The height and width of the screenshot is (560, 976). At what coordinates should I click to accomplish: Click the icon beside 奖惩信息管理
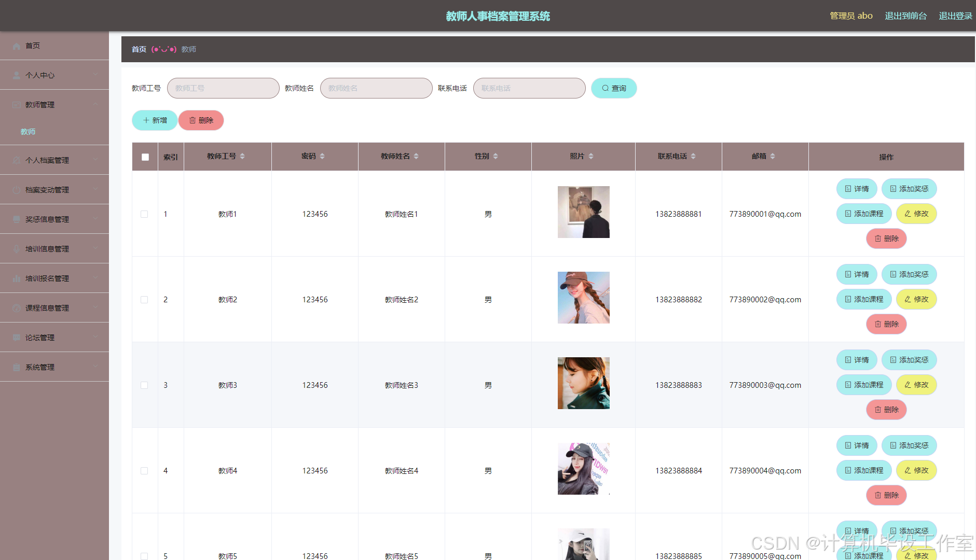[17, 220]
